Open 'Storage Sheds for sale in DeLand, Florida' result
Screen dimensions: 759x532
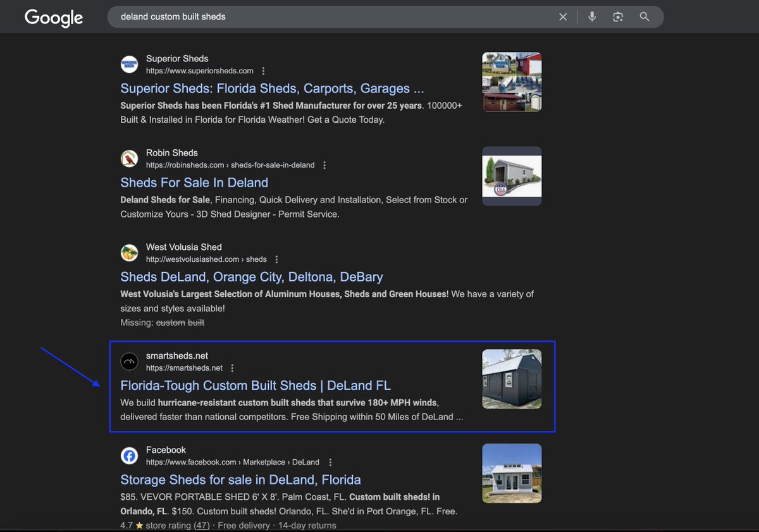tap(240, 479)
